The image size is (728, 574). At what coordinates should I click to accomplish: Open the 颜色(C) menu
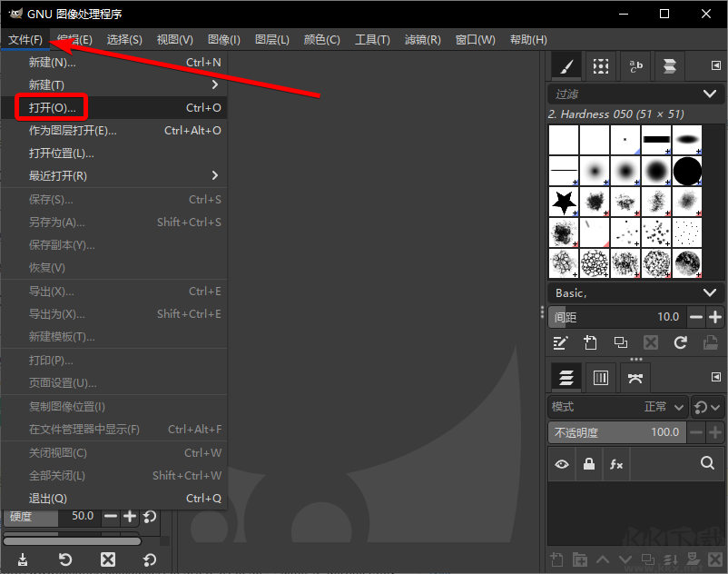tap(321, 40)
